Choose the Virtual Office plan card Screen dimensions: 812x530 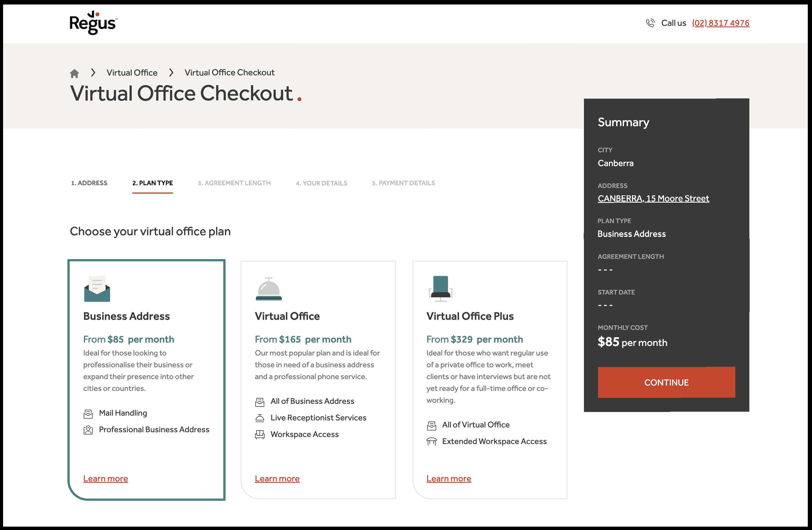[318, 380]
